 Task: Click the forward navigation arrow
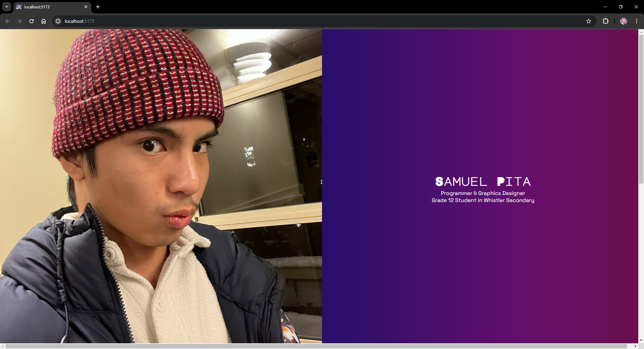[19, 21]
